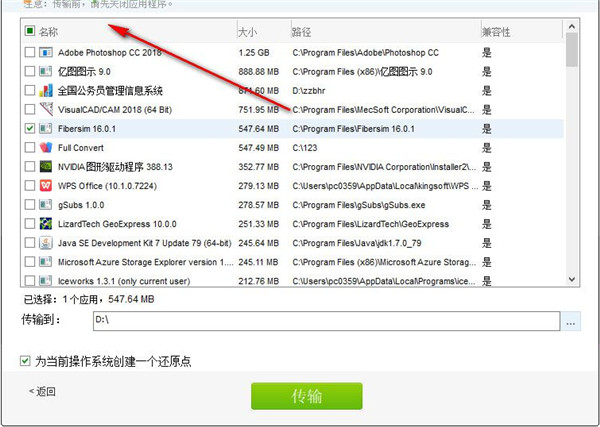Click the 1.25 GB size value

[x=254, y=52]
